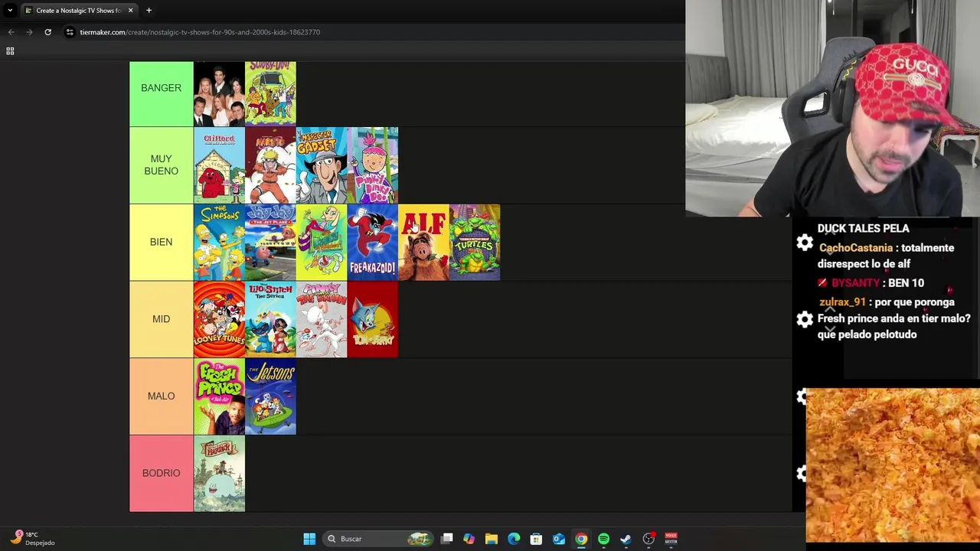Go back to the previous page

11,32
